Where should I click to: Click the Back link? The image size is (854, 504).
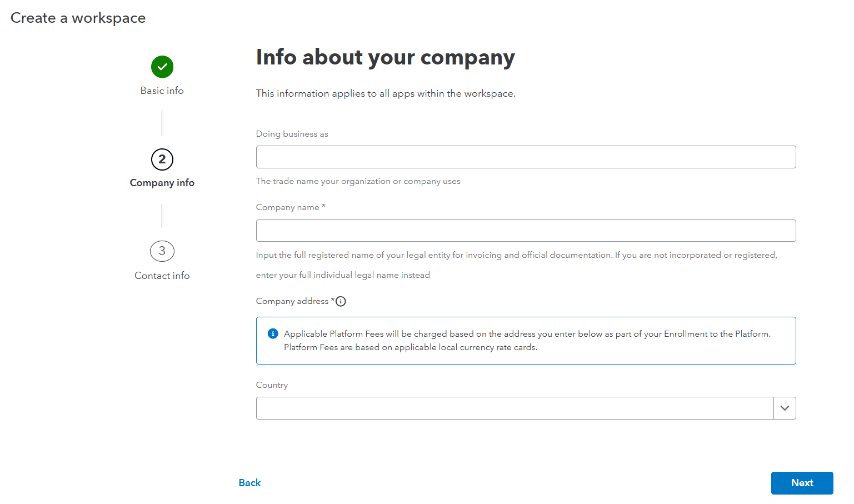click(x=249, y=483)
